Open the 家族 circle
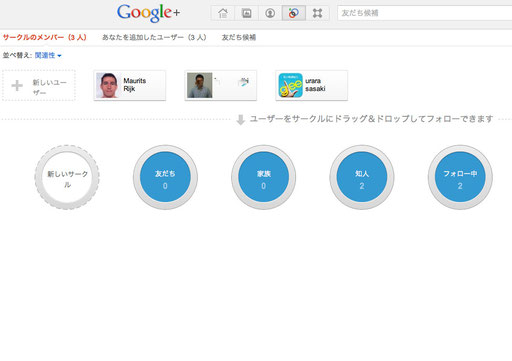The width and height of the screenshot is (512, 361). pyautogui.click(x=264, y=177)
